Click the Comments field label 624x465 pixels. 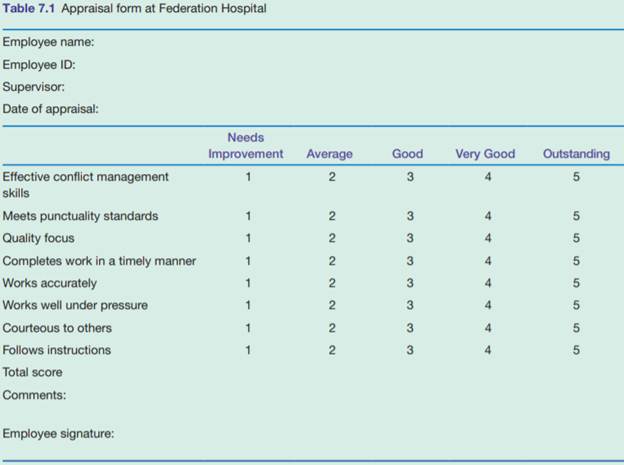point(34,395)
